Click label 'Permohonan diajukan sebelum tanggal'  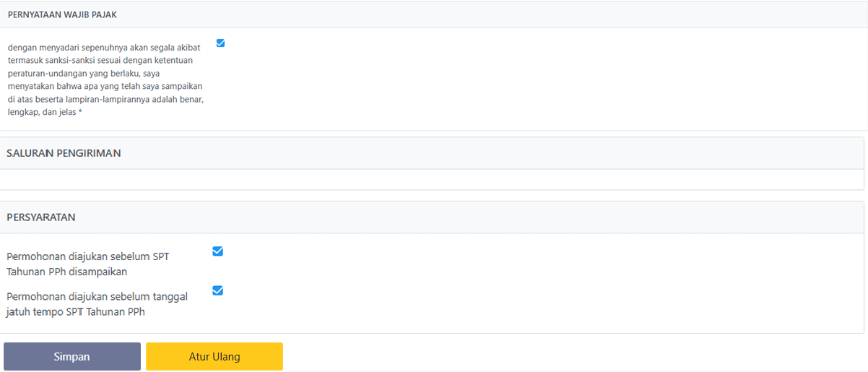(x=97, y=296)
